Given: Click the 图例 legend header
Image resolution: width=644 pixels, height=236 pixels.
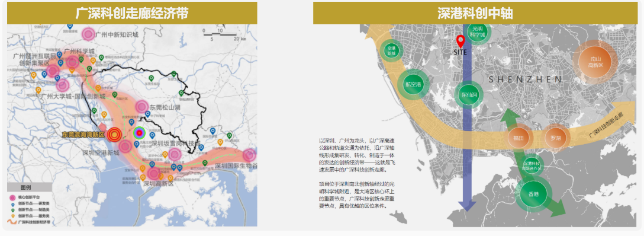Looking at the screenshot, I should tap(30, 187).
